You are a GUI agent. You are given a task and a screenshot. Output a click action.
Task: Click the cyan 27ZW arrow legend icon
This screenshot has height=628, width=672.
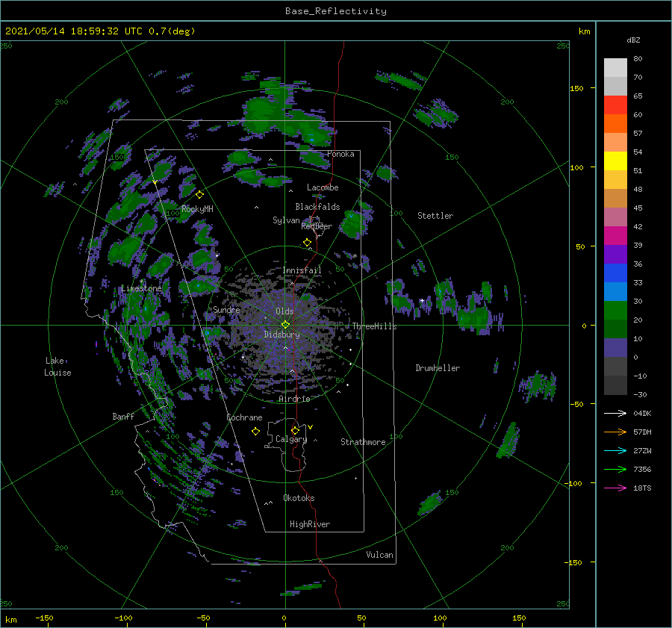[x=615, y=450]
